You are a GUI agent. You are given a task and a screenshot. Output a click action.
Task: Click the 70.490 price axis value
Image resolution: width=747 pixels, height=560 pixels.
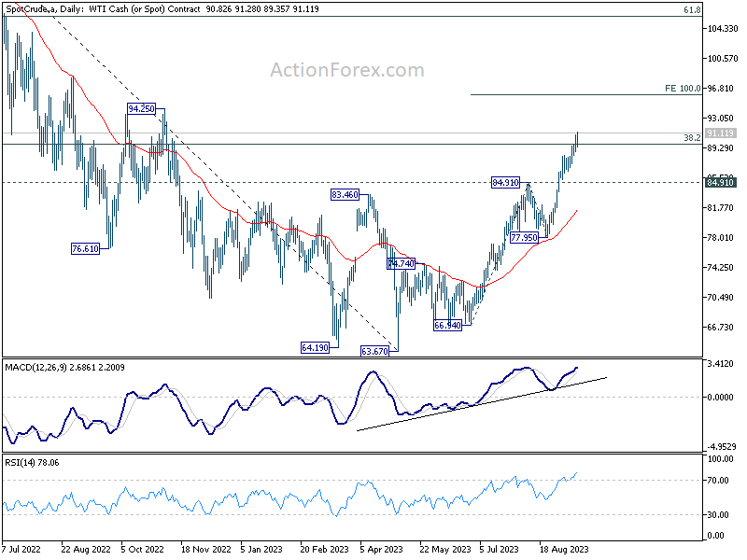coord(722,297)
